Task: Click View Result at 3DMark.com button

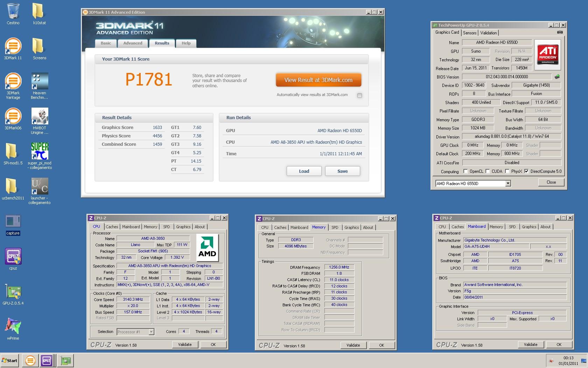Action: (318, 80)
